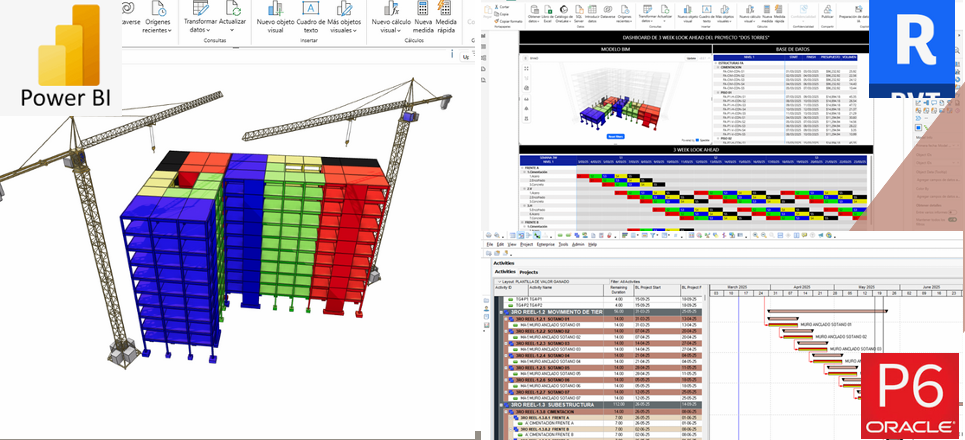Click BL Project Start column header in P6

click(x=657, y=290)
